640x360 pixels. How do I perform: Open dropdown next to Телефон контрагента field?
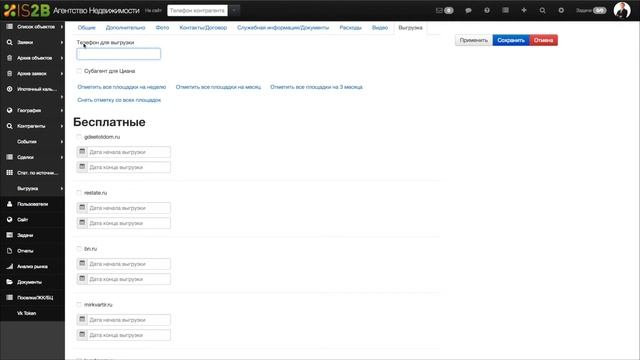[x=234, y=10]
